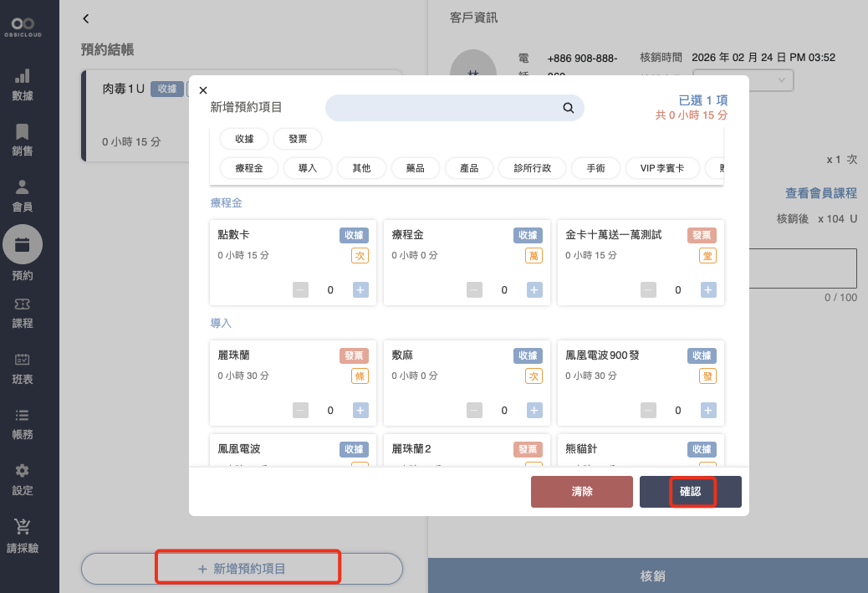Close the 新增預約項目 dialog with X
This screenshot has width=868, height=593.
203,90
